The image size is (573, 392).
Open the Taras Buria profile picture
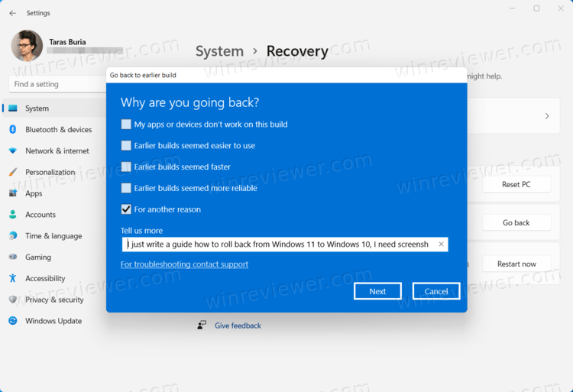coord(27,46)
